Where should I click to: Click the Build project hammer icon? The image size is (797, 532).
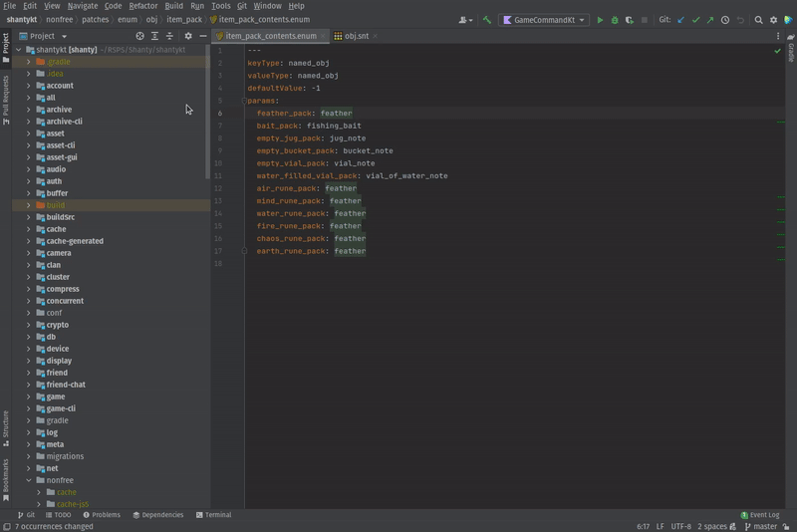pyautogui.click(x=487, y=20)
